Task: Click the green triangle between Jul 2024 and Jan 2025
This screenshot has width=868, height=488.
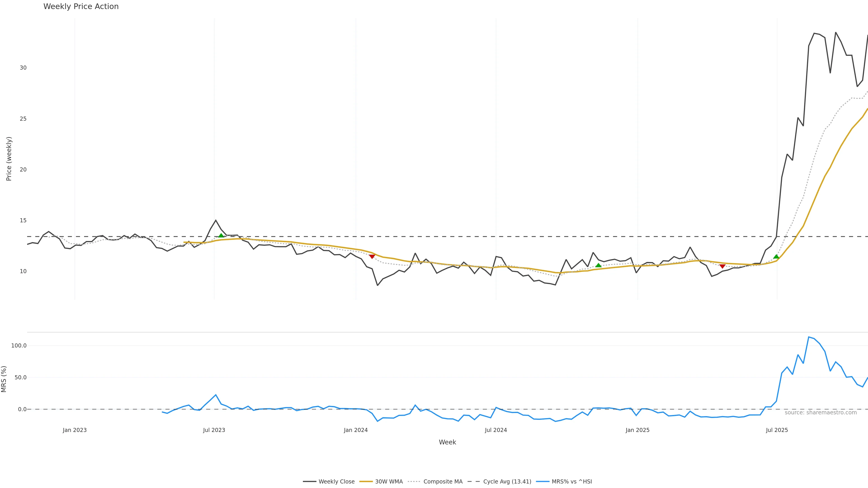Action: click(x=598, y=265)
